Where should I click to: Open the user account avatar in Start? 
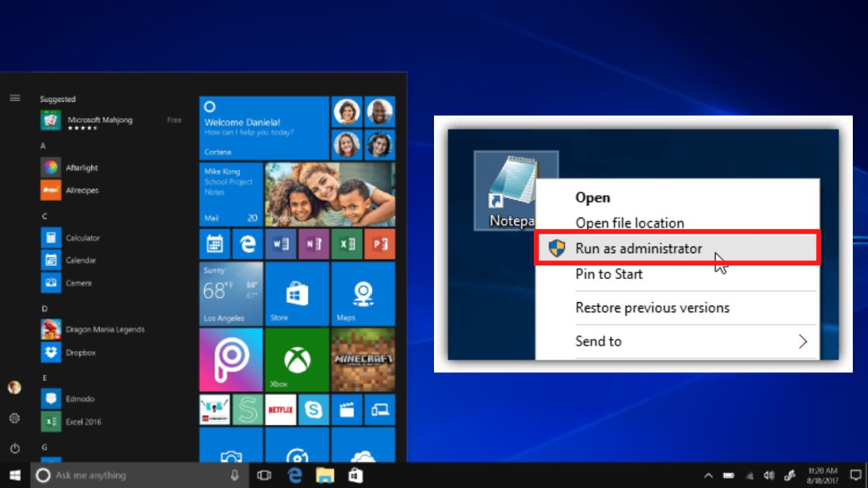[14, 388]
